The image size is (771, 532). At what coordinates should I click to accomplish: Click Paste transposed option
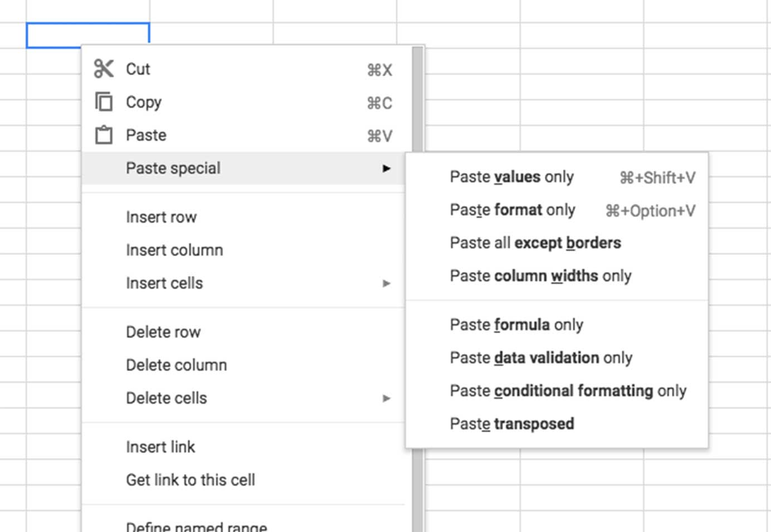click(x=511, y=424)
